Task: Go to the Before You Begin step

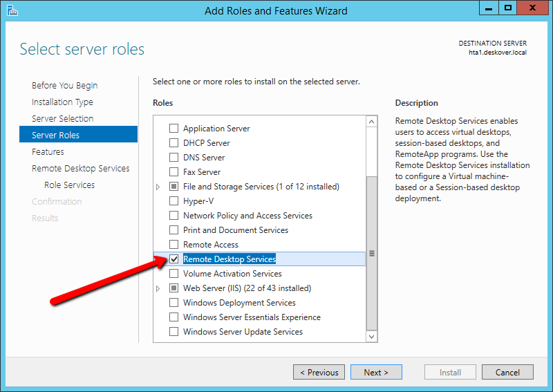Action: [x=64, y=86]
